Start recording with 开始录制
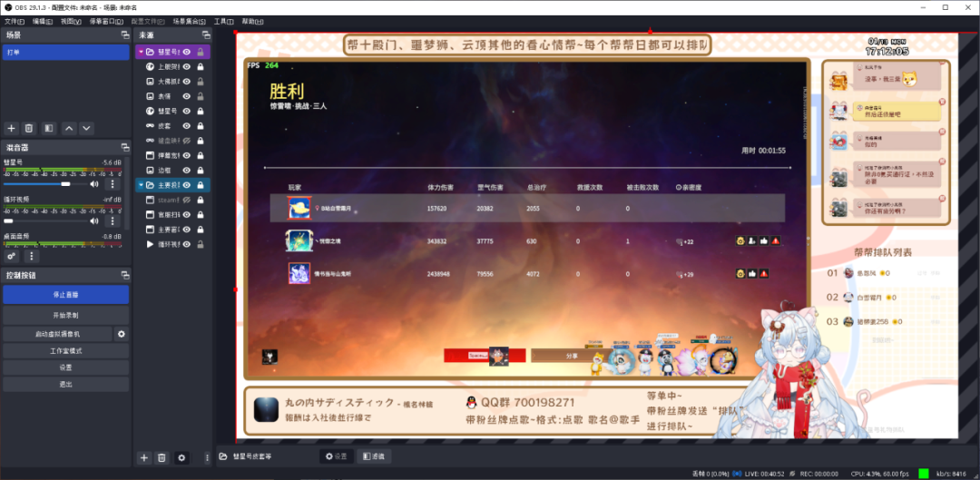980x480 pixels. [x=65, y=314]
